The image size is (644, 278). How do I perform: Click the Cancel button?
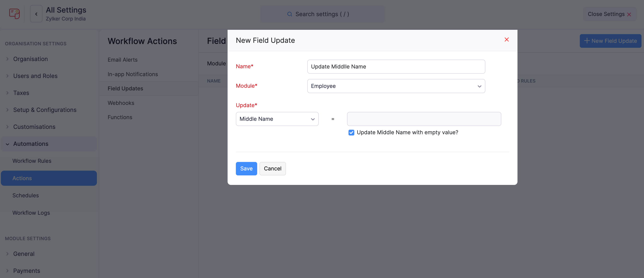(273, 169)
